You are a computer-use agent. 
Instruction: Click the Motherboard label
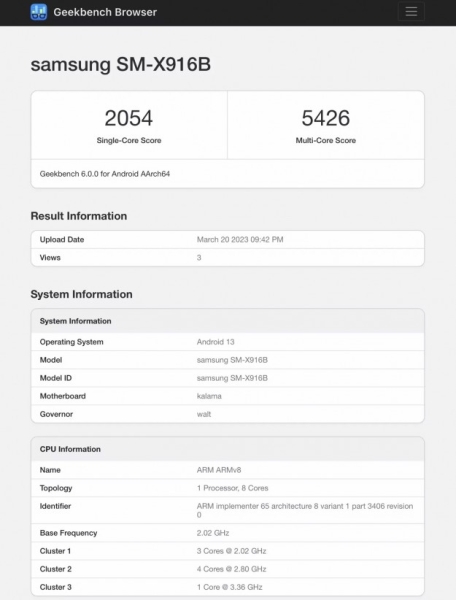tap(63, 396)
